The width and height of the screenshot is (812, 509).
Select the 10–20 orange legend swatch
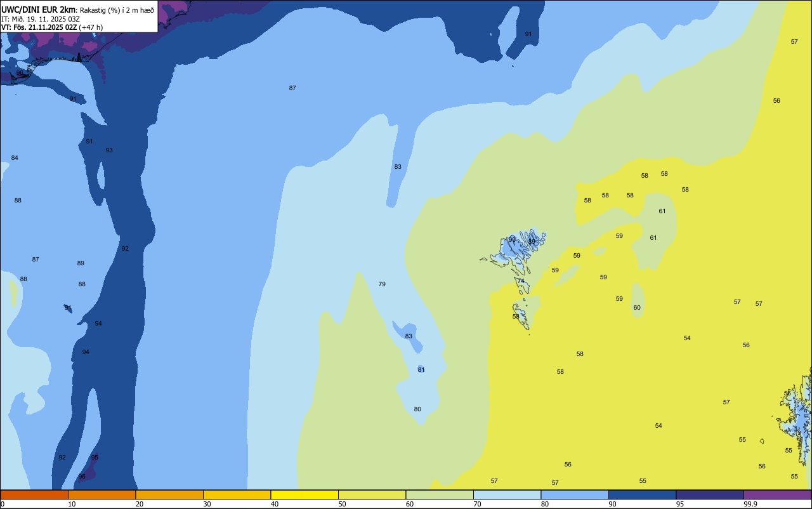pos(101,494)
